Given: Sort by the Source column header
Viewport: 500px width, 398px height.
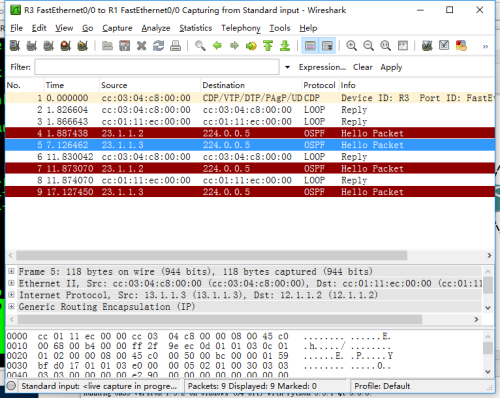Looking at the screenshot, I should 150,85.
